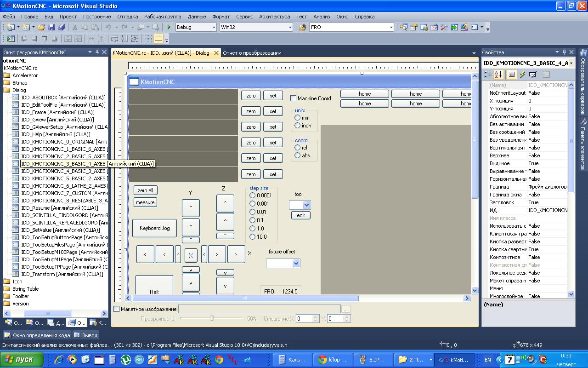Show categorized properties view icon
Image resolution: width=588 pixels, height=368 pixels.
click(488, 75)
